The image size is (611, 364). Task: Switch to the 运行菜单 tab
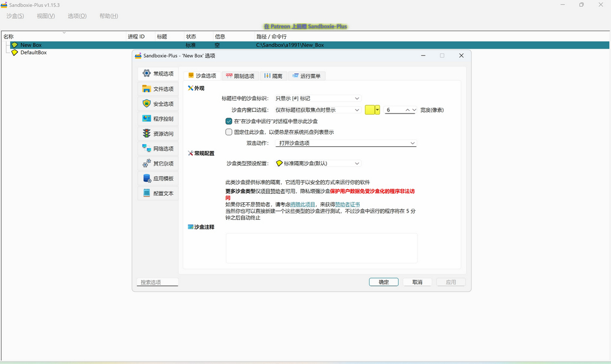click(307, 76)
